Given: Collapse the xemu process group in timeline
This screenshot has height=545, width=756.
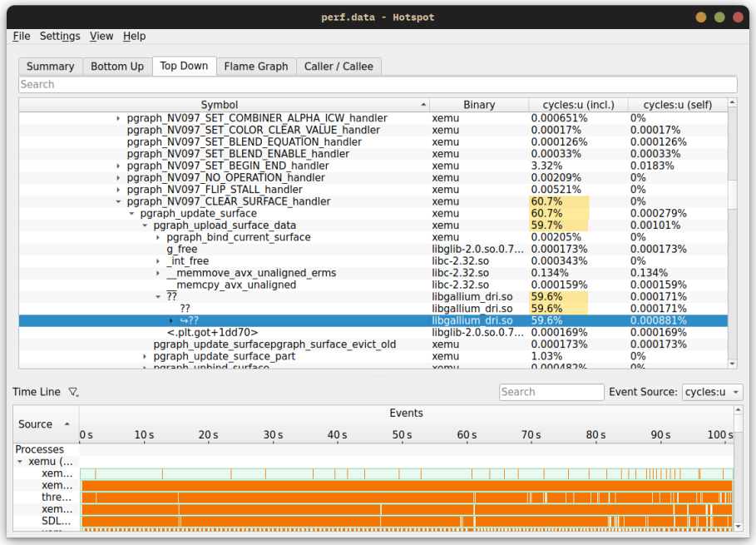Looking at the screenshot, I should [x=20, y=461].
